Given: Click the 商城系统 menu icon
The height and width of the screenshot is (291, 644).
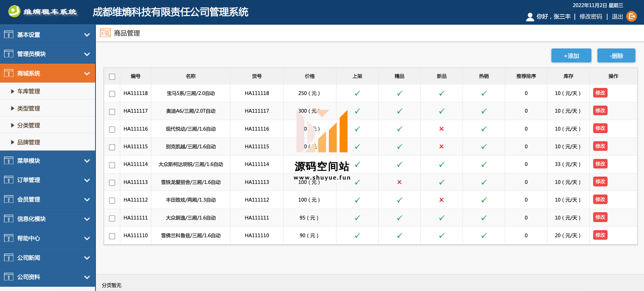Looking at the screenshot, I should pos(9,73).
